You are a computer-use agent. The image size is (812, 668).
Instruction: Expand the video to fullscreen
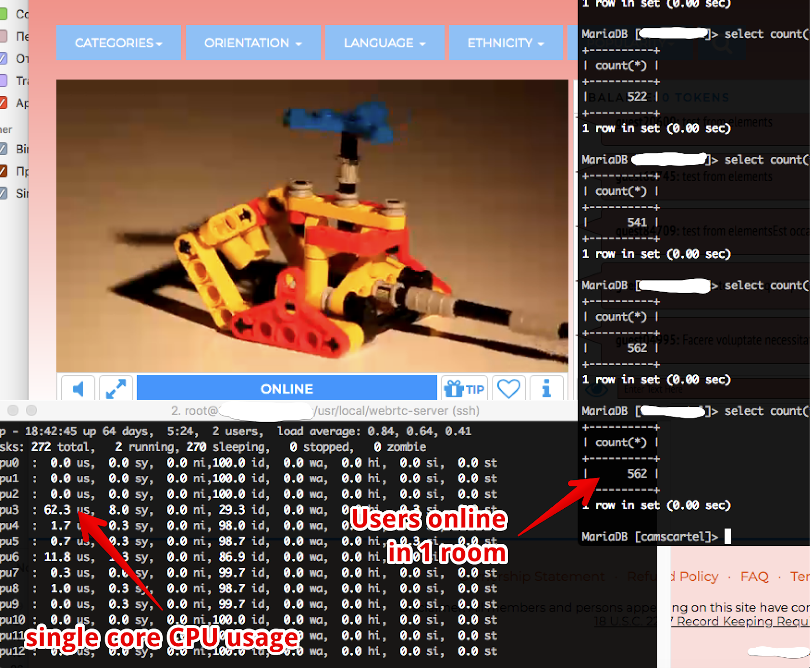116,389
